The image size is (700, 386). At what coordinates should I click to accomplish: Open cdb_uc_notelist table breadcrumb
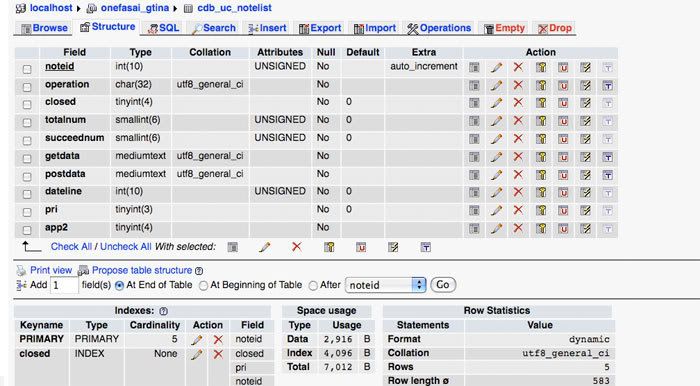click(x=234, y=8)
